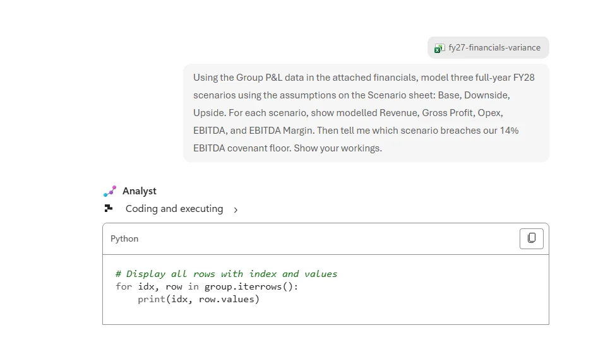Expand the Coding and executing chevron
This screenshot has height=364, width=603.
236,209
